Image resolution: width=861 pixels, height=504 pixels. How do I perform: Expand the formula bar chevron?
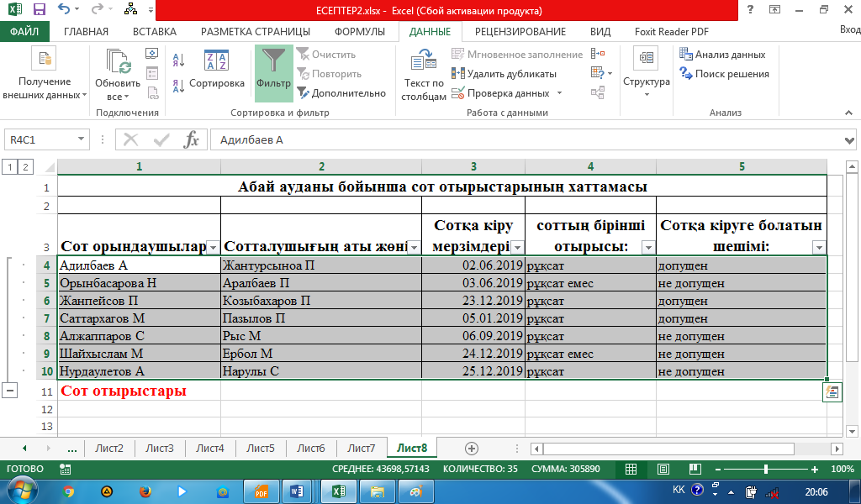point(850,140)
